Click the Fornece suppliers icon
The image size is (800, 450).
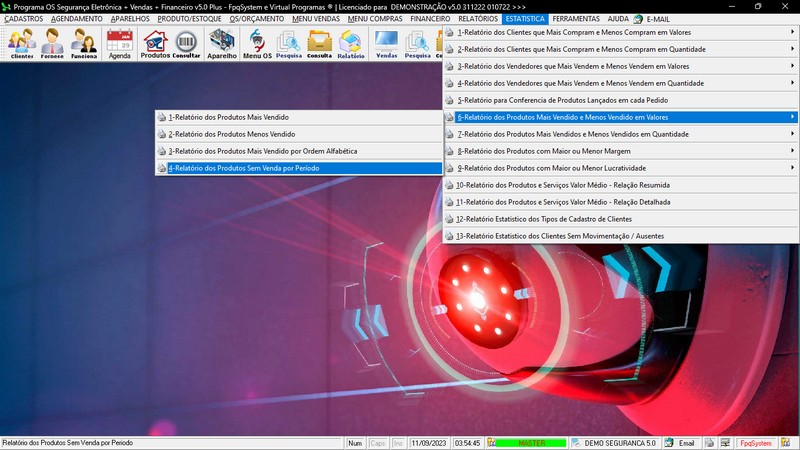(x=52, y=44)
